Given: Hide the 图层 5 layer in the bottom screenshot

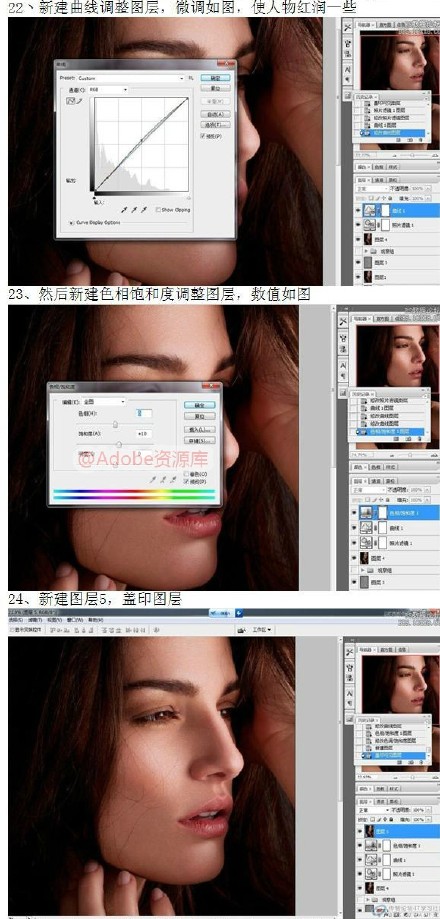Looking at the screenshot, I should tap(360, 831).
